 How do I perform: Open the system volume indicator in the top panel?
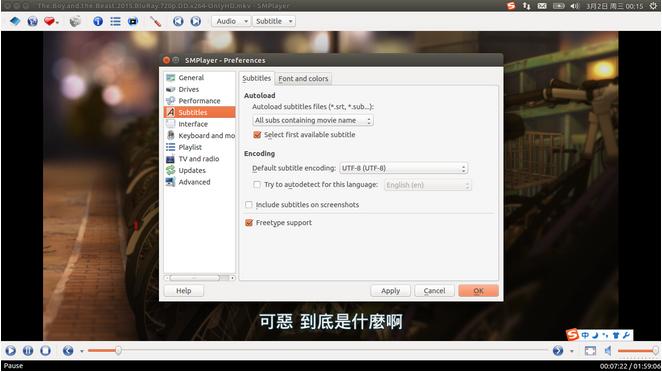tap(575, 6)
